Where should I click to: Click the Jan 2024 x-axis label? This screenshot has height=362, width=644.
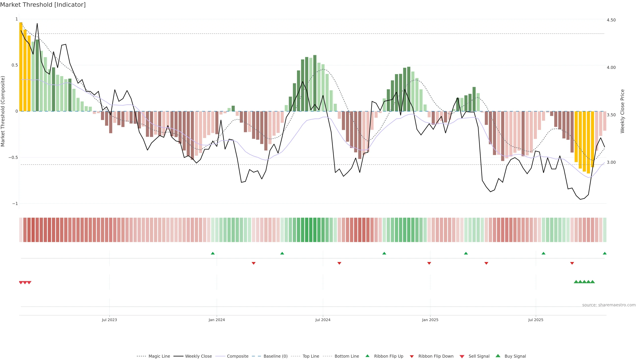(217, 320)
